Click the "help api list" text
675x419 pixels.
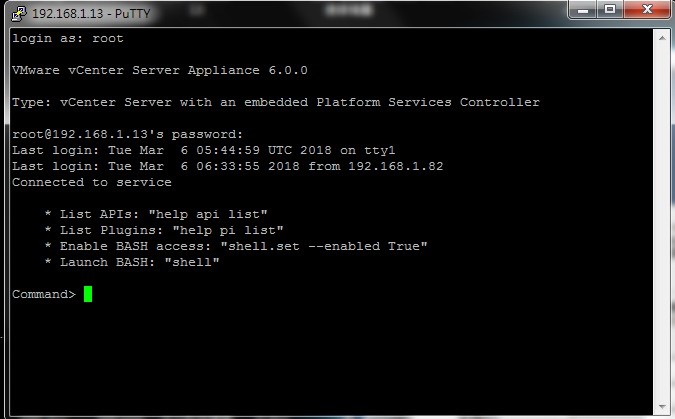[208, 214]
